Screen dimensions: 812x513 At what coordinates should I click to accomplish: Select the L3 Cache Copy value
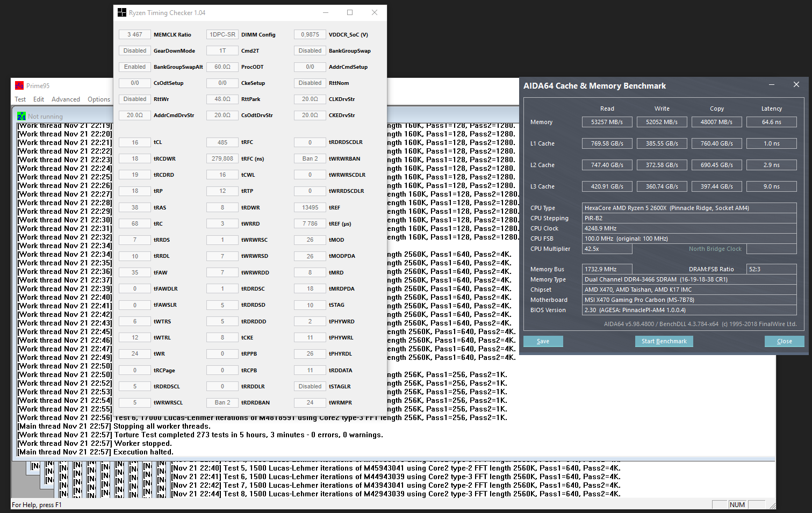point(717,186)
